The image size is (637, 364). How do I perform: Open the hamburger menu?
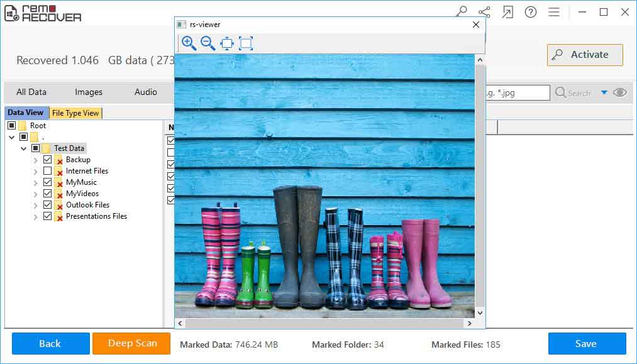pyautogui.click(x=553, y=11)
